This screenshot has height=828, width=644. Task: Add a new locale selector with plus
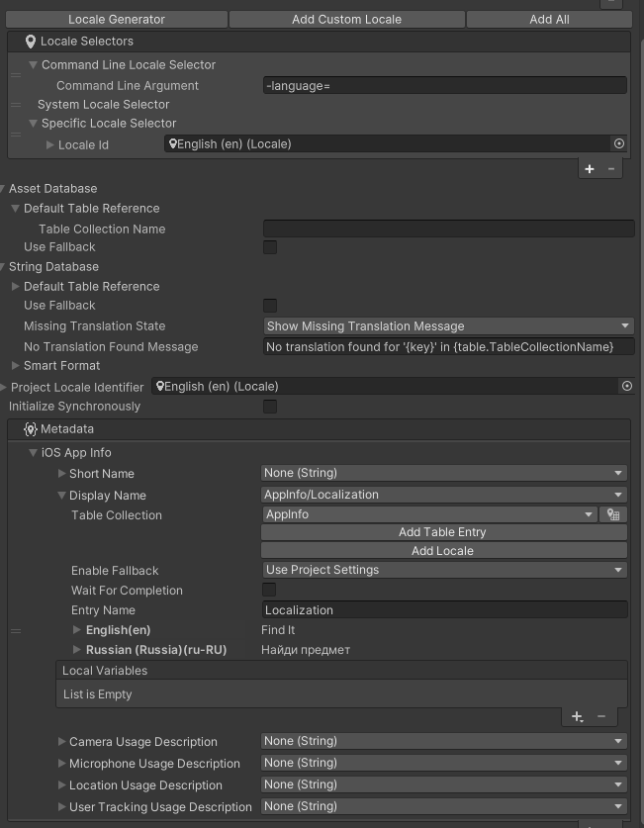pos(590,169)
